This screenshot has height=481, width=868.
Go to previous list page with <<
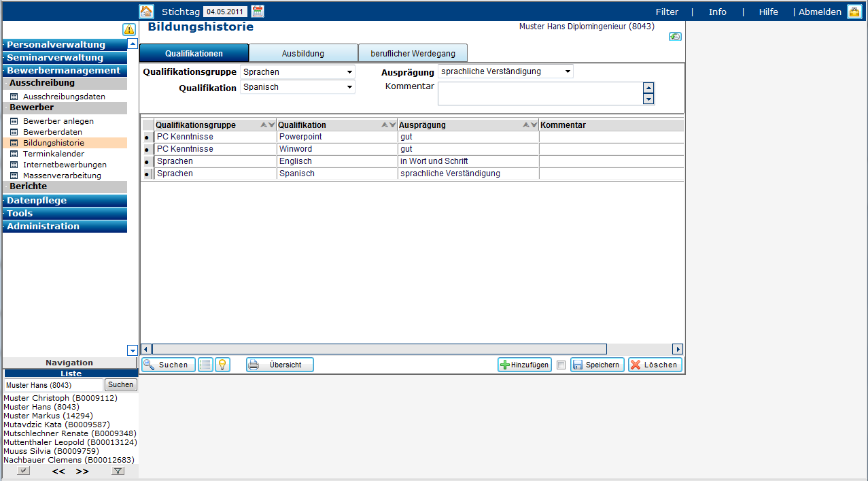click(58, 471)
